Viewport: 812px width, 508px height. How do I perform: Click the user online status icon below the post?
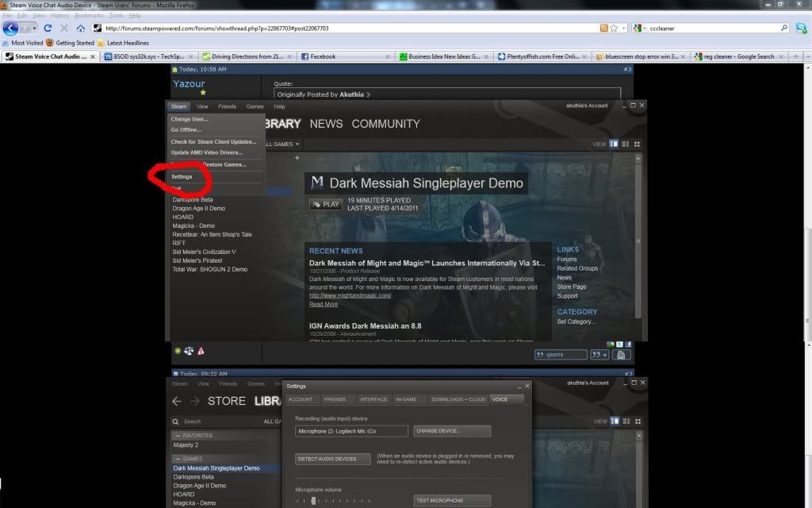coord(178,351)
